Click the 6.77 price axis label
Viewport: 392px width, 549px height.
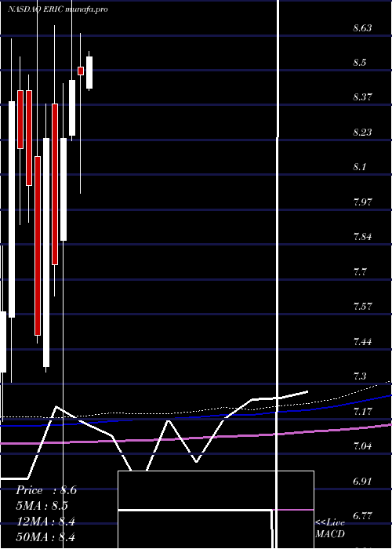point(362,515)
